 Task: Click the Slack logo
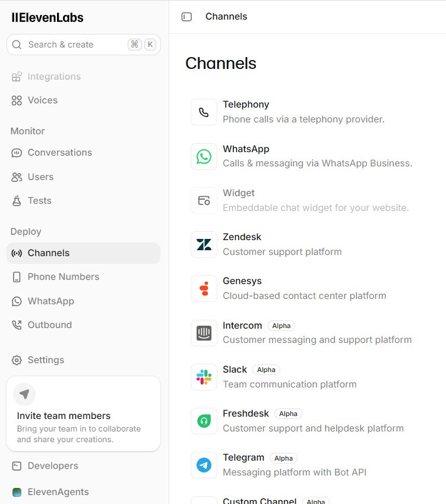pos(204,377)
